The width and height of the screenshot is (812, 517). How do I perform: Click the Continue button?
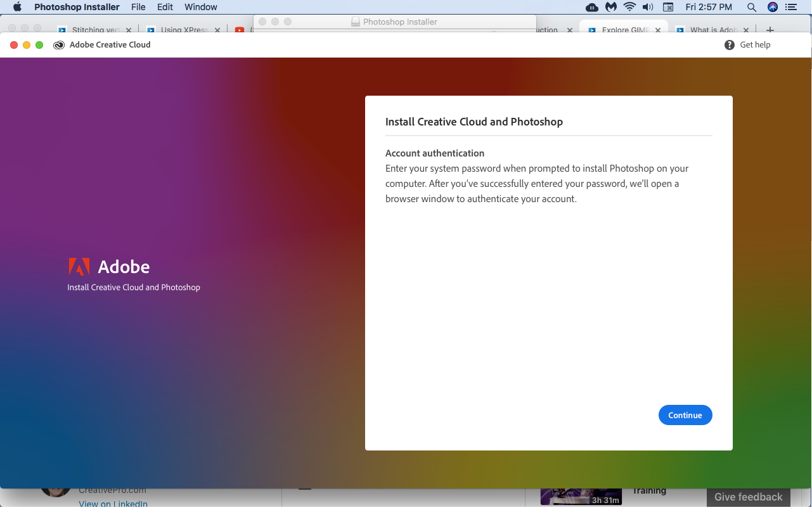coord(685,415)
